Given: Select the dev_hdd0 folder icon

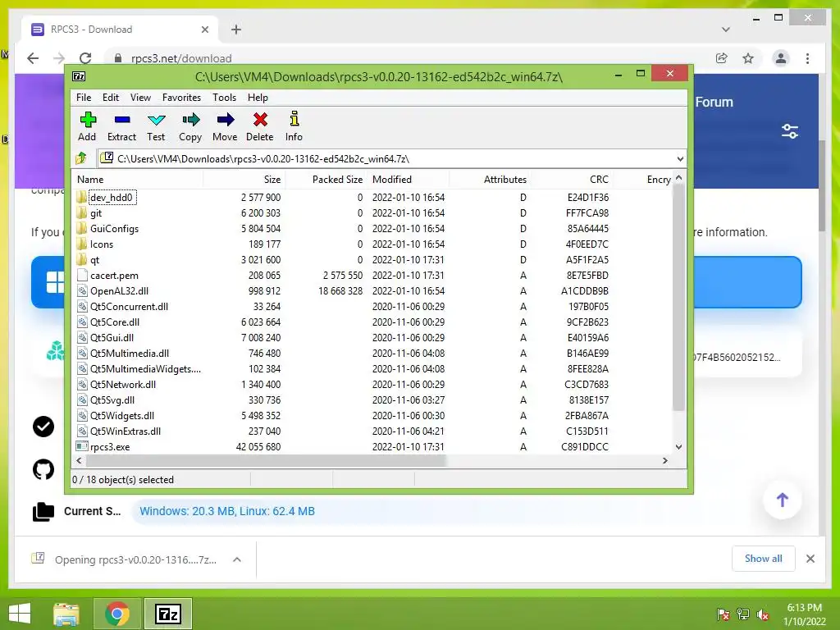Looking at the screenshot, I should 81,197.
